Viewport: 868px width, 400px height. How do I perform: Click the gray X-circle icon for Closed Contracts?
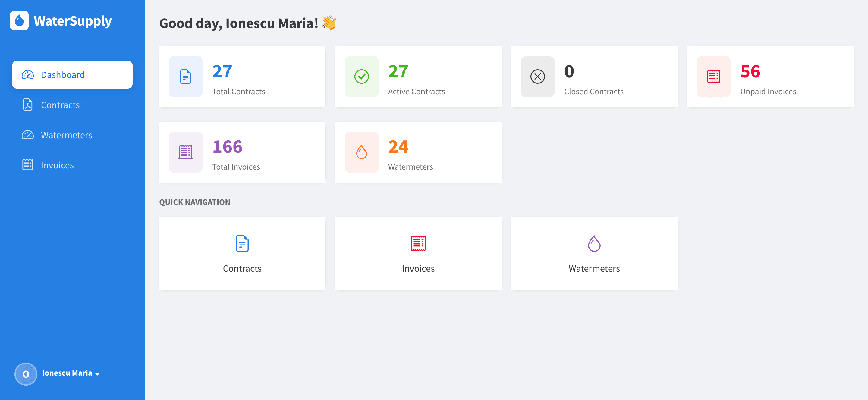(537, 77)
